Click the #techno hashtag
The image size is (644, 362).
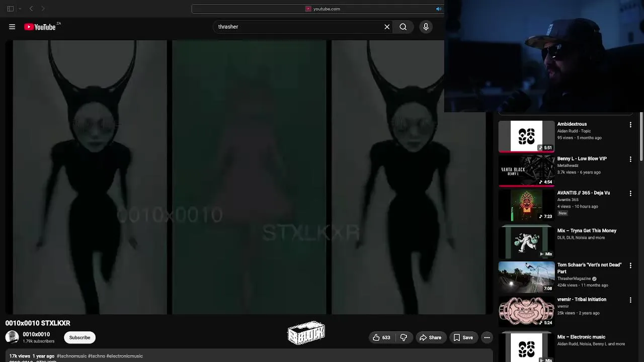pyautogui.click(x=96, y=356)
